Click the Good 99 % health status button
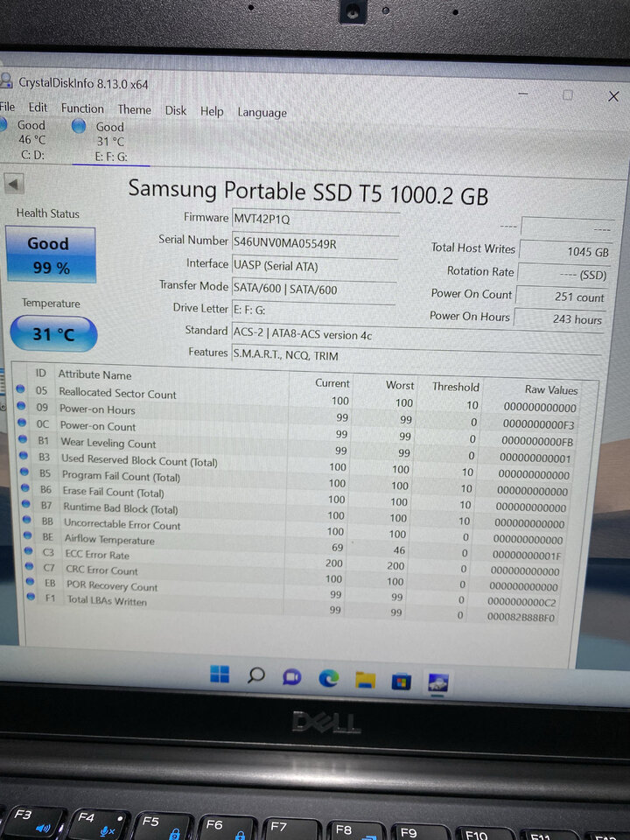 coord(51,255)
